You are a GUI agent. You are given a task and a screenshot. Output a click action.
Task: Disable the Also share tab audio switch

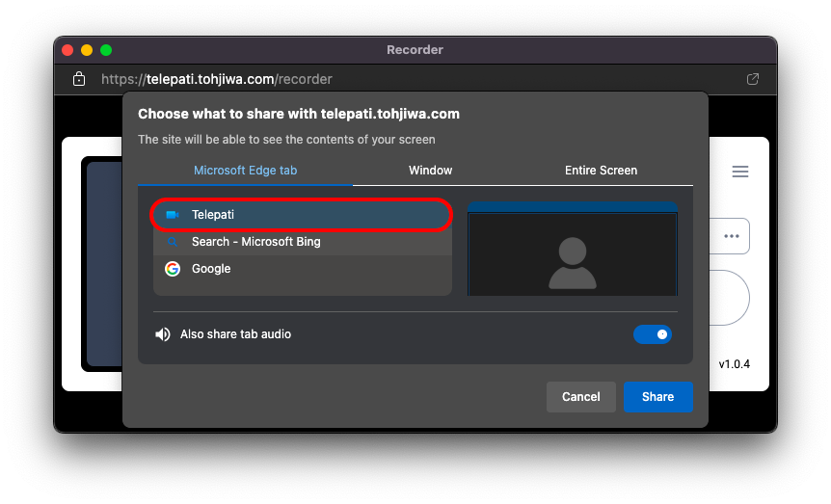click(x=653, y=334)
